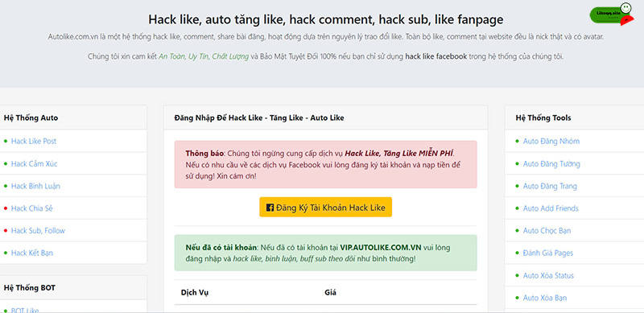Click red status dot beside Hack Chia Sẻ
This screenshot has width=644, height=313.
pyautogui.click(x=6, y=208)
